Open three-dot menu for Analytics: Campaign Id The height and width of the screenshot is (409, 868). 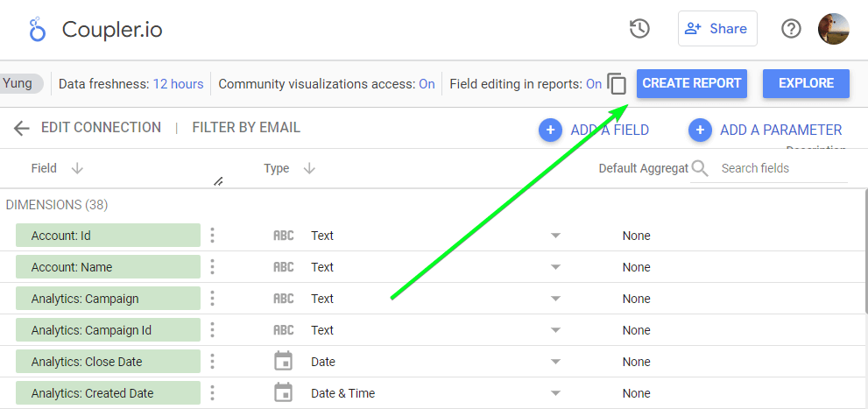[x=212, y=330]
